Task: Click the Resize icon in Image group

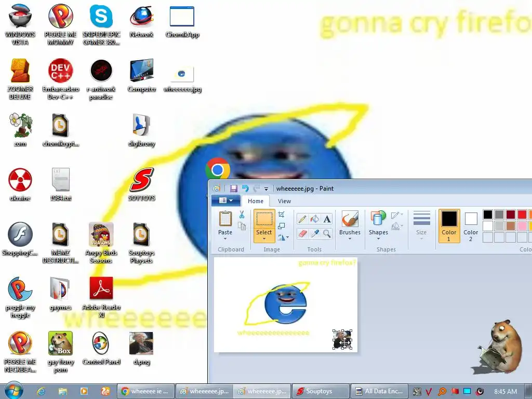Action: click(281, 226)
